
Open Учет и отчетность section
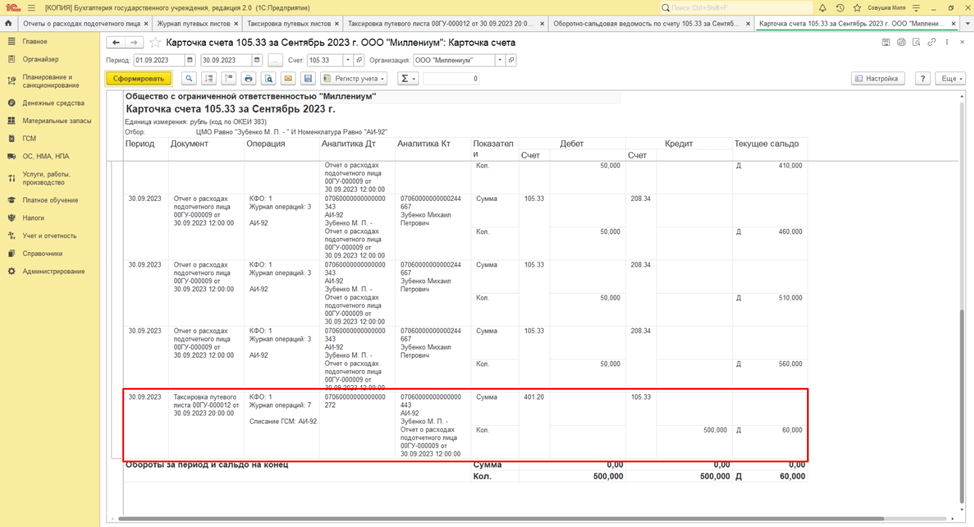point(50,236)
